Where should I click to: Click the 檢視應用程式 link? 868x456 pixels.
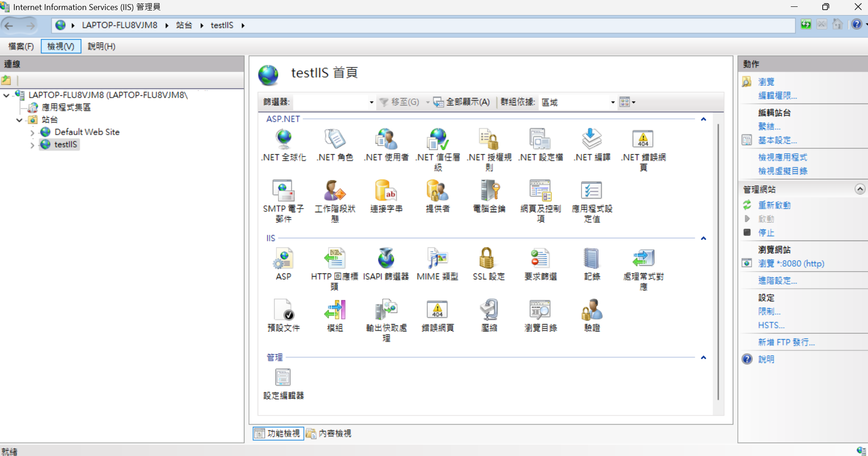783,157
